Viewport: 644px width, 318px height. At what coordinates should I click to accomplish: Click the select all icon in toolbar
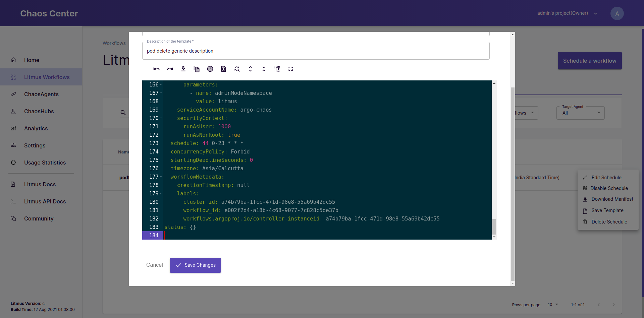click(x=277, y=69)
